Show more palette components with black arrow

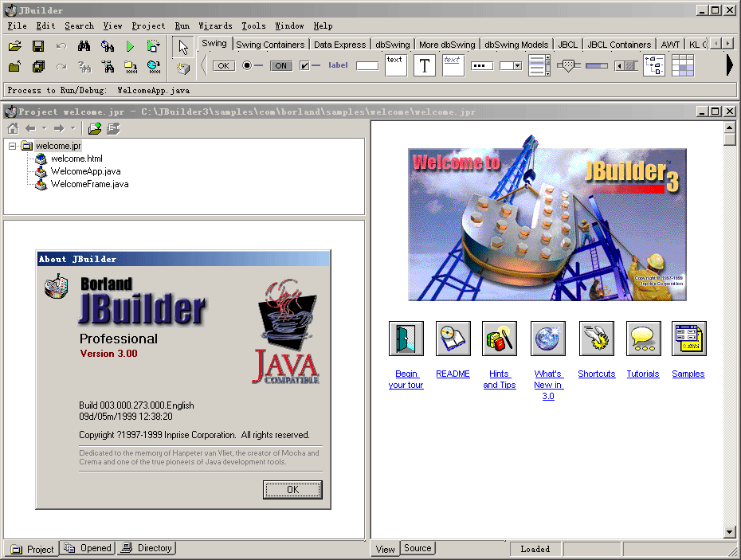[x=729, y=65]
